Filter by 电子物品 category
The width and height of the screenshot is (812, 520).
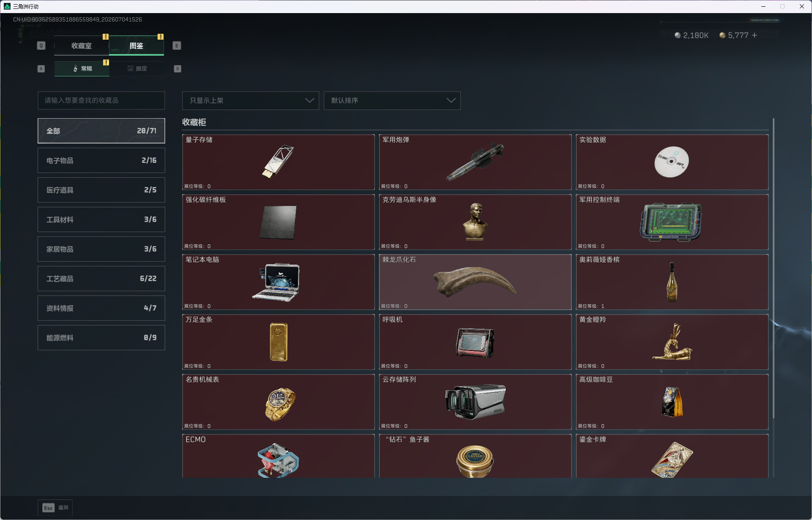[x=101, y=160]
